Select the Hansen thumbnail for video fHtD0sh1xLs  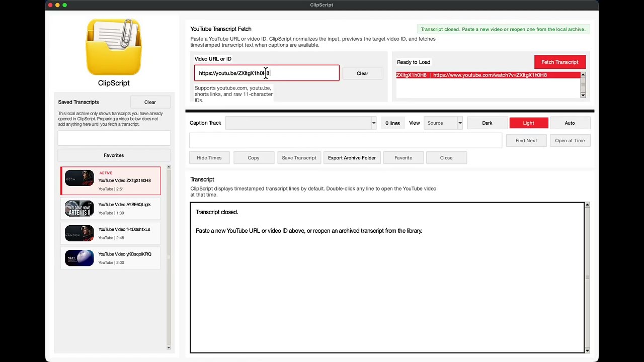tap(79, 233)
